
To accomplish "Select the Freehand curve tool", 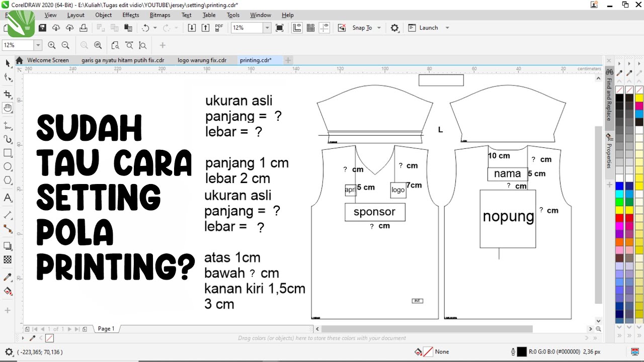I will click(x=8, y=125).
